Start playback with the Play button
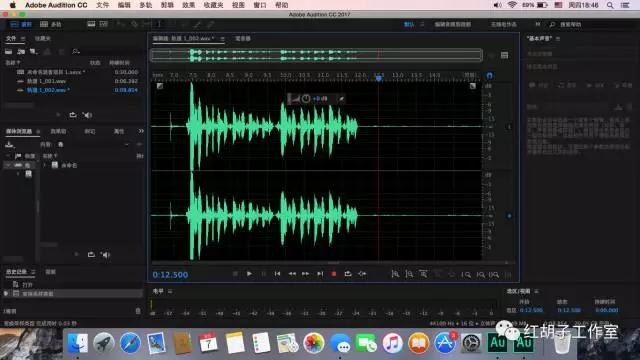The height and width of the screenshot is (360, 640). point(249,274)
